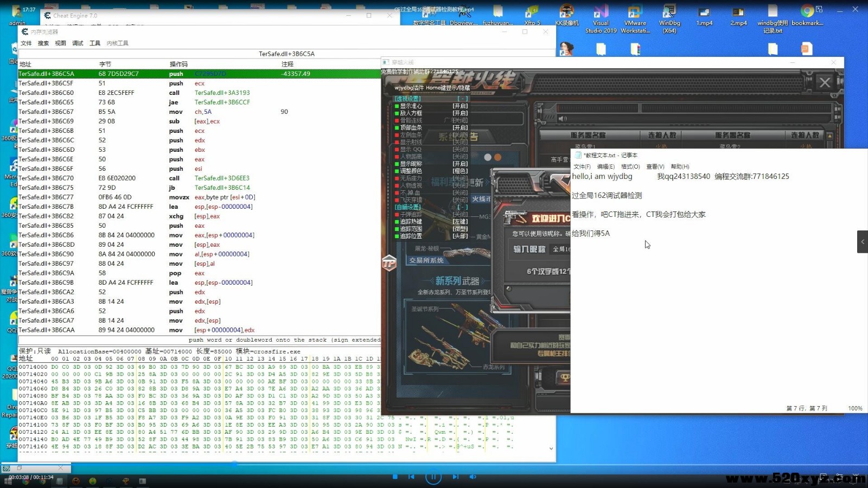The height and width of the screenshot is (488, 868).
Task: Seek using the video progress bar handle
Action: pos(234,464)
